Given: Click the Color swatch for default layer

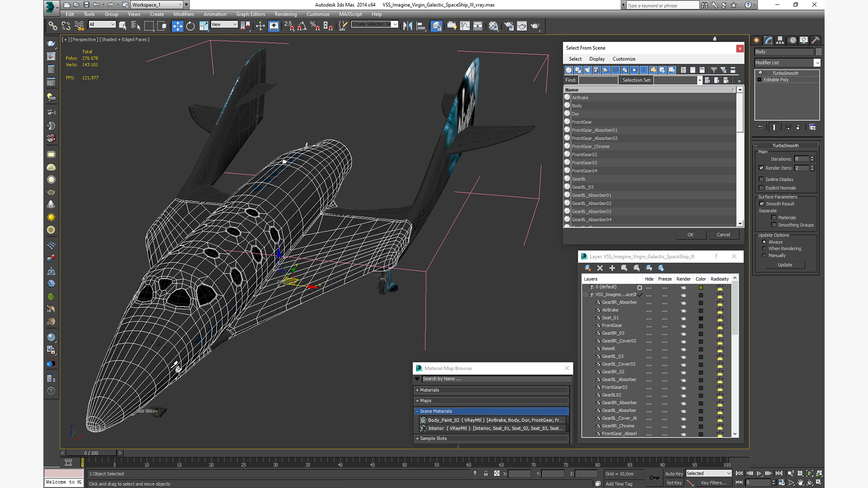Looking at the screenshot, I should (x=700, y=286).
